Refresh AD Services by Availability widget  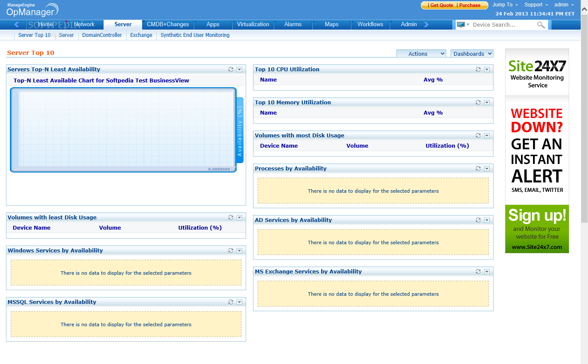point(478,220)
